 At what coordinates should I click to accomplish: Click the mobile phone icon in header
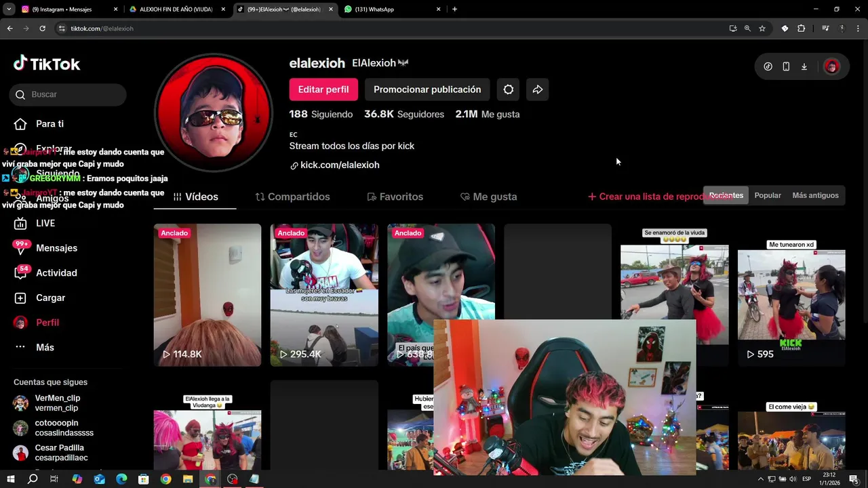click(x=786, y=66)
